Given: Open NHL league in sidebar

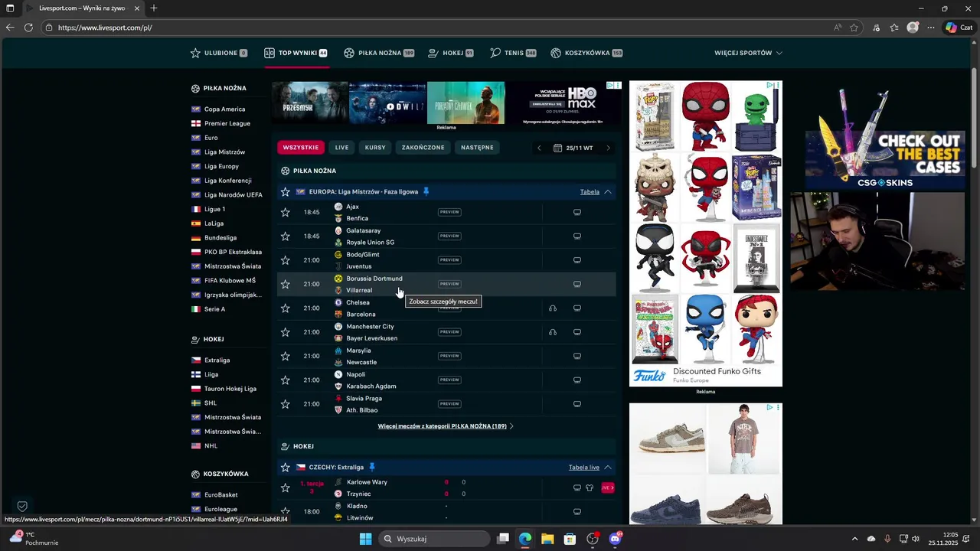Looking at the screenshot, I should [x=211, y=446].
